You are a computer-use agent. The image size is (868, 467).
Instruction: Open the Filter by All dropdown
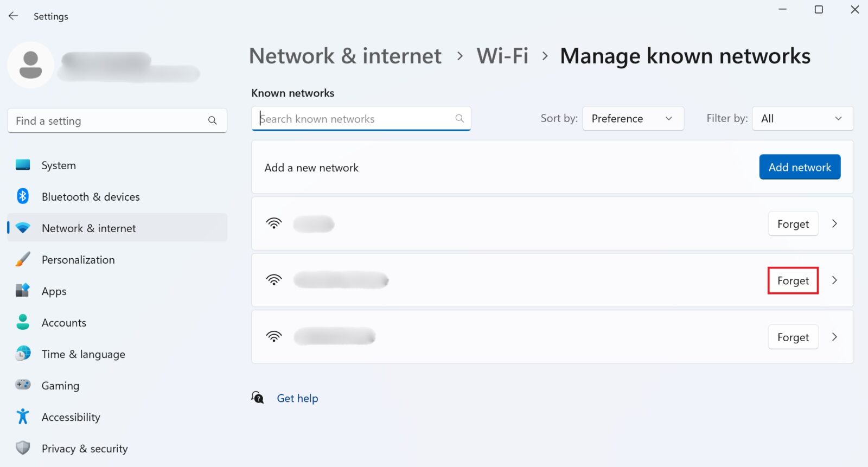coord(802,118)
